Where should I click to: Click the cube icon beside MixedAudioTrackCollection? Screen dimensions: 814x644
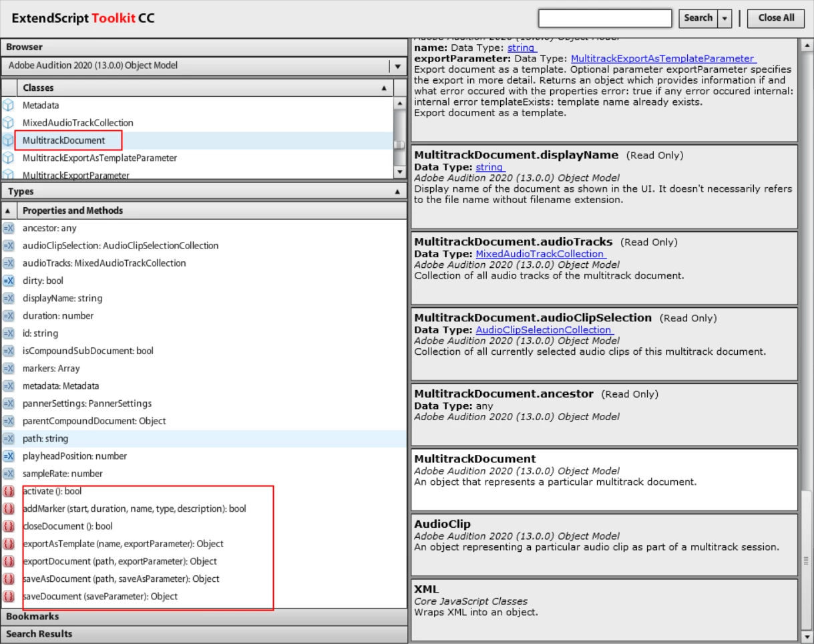click(x=8, y=123)
